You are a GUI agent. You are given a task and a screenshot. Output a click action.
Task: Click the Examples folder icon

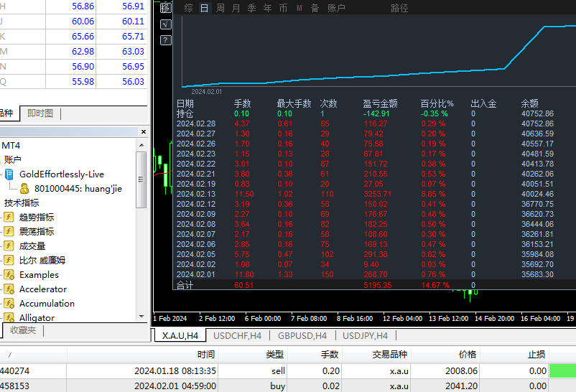[9, 274]
